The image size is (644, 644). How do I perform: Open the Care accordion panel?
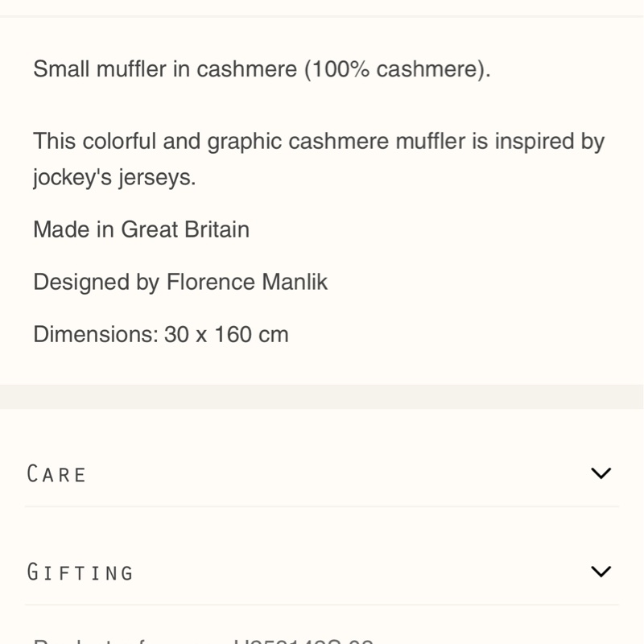click(x=322, y=473)
